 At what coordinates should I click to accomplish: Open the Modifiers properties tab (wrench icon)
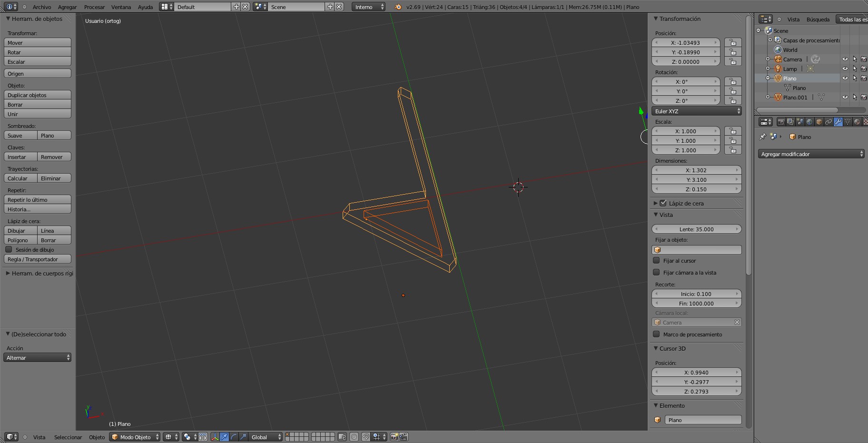pyautogui.click(x=838, y=122)
